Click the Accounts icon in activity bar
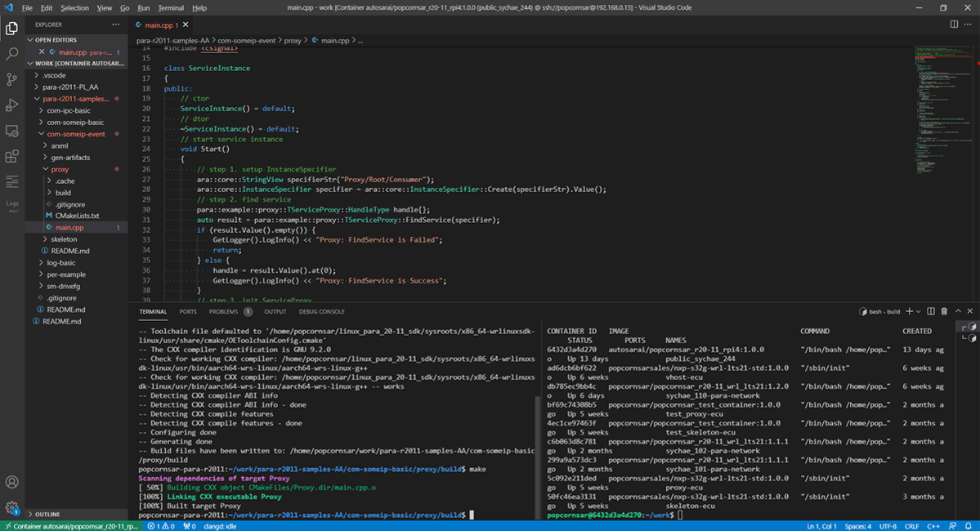Viewport: 980px width, 531px height. pos(12,482)
